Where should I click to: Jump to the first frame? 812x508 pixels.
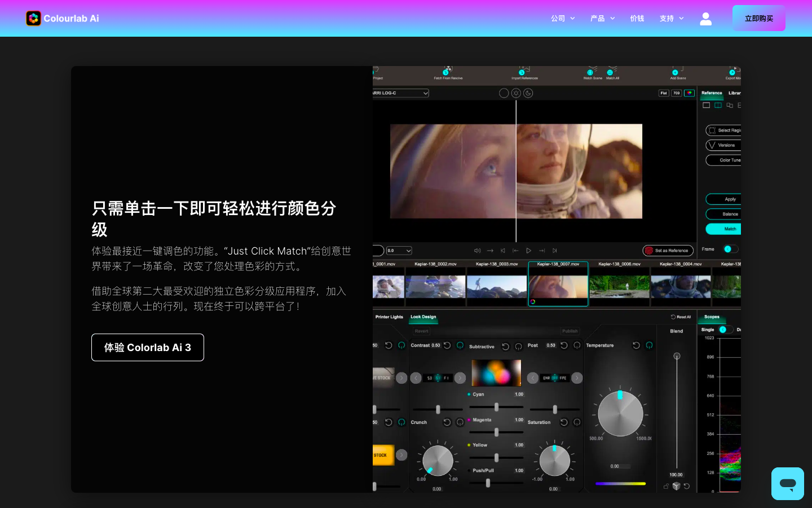pos(503,251)
